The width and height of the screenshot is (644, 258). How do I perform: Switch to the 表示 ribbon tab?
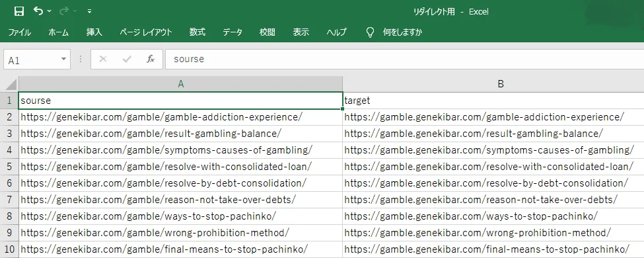click(x=301, y=32)
